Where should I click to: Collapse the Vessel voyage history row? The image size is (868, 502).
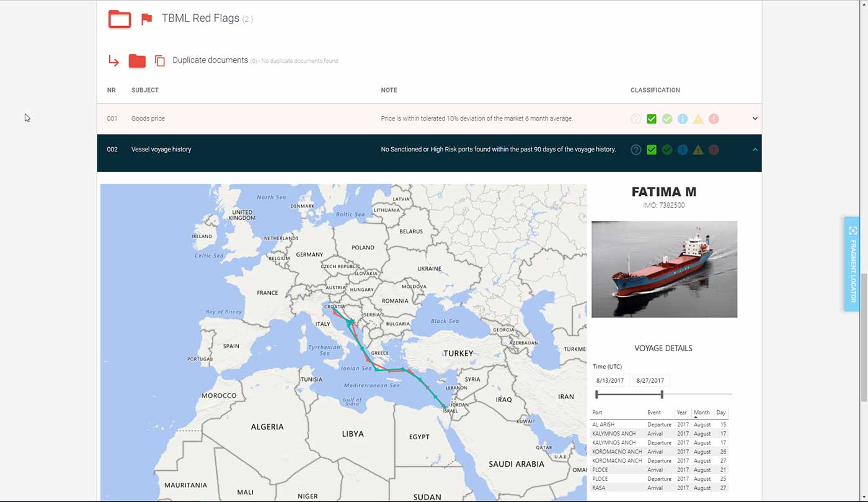[755, 150]
